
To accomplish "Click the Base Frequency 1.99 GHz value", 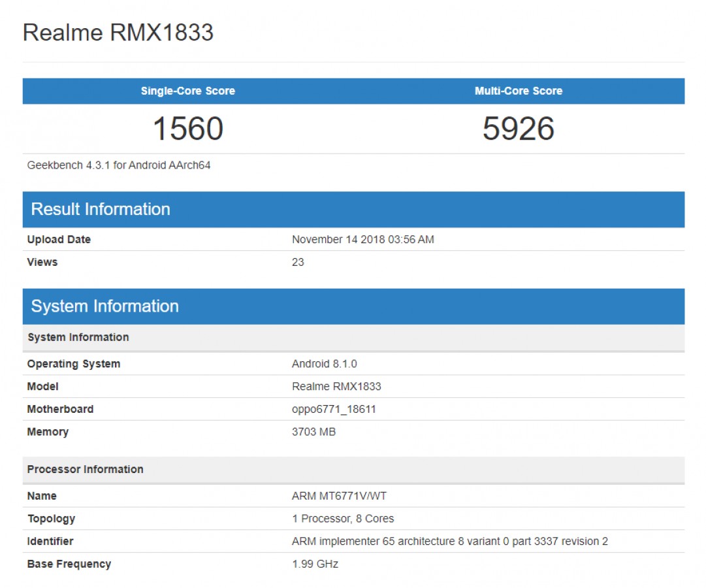I will [x=315, y=564].
